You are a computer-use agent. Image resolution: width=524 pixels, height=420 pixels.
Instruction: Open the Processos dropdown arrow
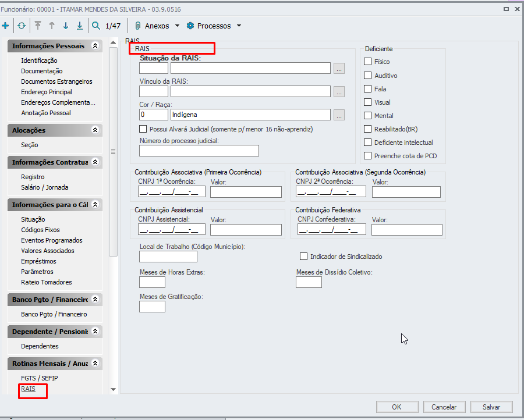[239, 26]
